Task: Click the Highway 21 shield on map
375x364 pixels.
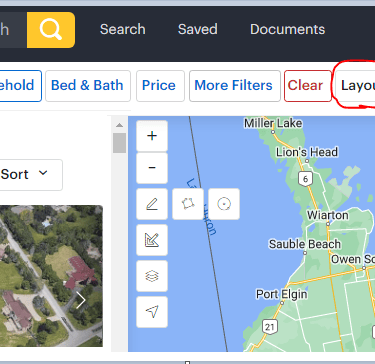Action: pyautogui.click(x=270, y=327)
